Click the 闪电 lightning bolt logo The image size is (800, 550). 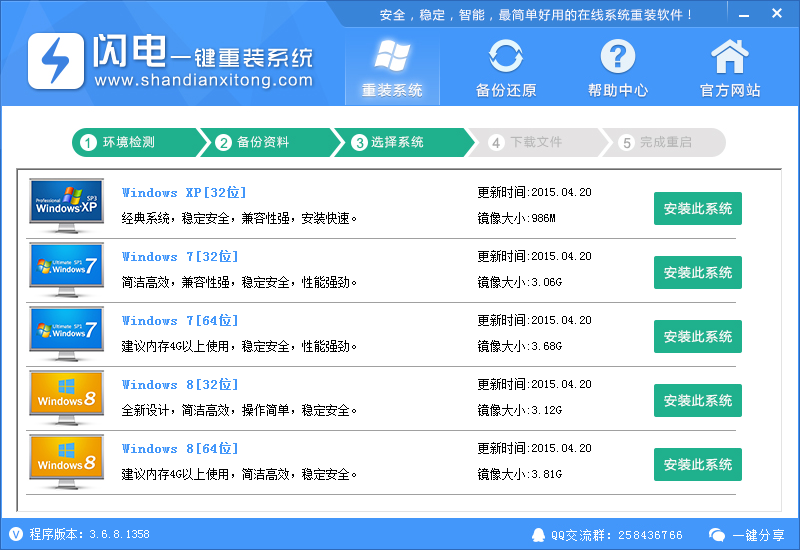tap(56, 62)
